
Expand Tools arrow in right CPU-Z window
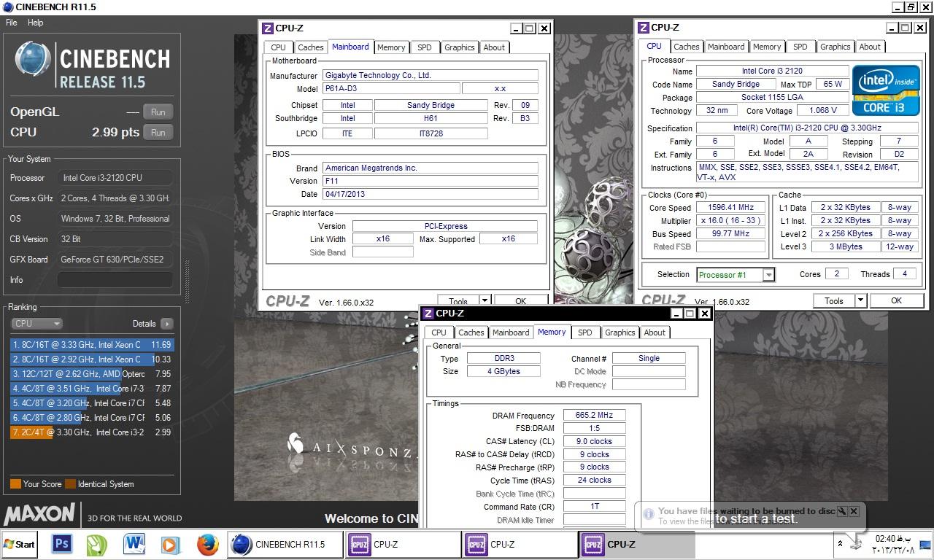pos(860,300)
